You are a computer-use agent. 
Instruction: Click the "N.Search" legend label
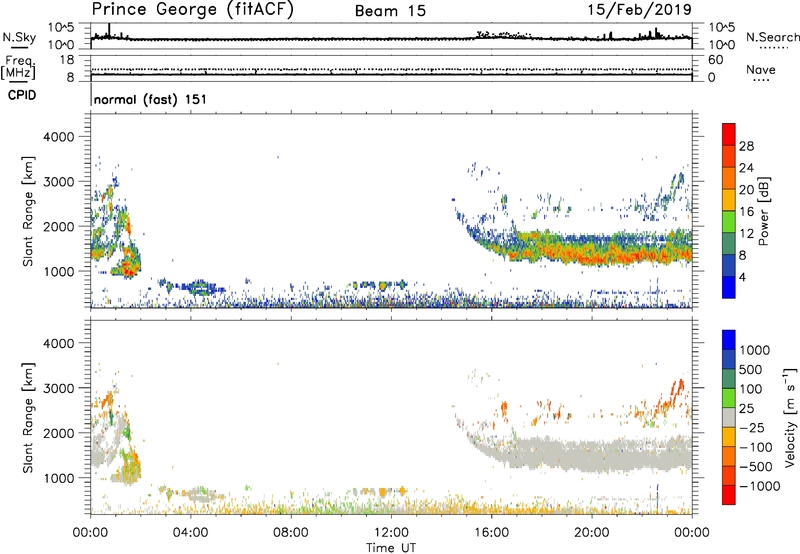click(772, 37)
